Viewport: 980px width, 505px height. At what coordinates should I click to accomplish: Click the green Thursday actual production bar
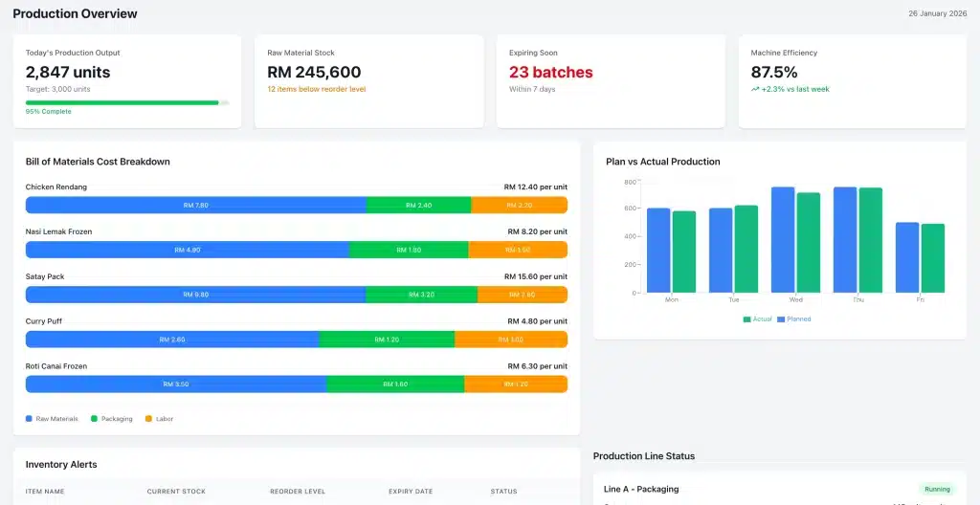click(871, 240)
